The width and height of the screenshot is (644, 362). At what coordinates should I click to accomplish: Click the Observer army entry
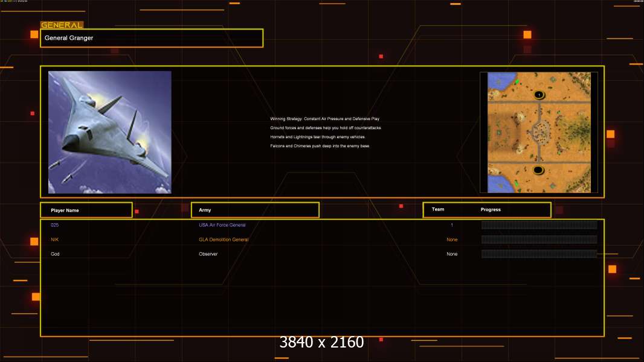tap(208, 254)
